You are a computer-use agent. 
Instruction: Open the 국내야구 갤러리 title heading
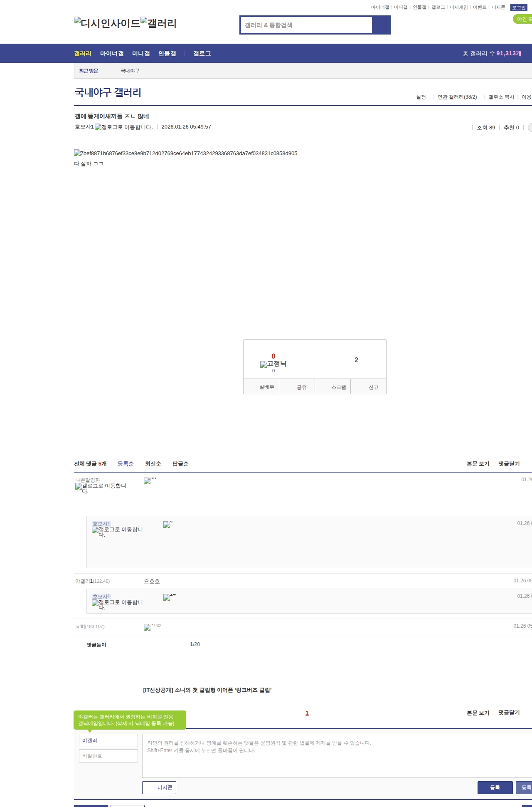tap(108, 92)
